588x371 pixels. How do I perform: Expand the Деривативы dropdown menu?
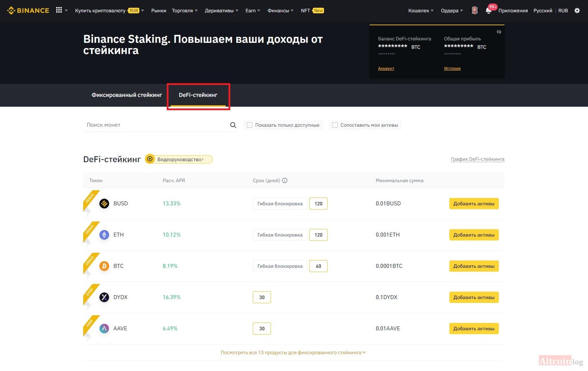pos(222,11)
